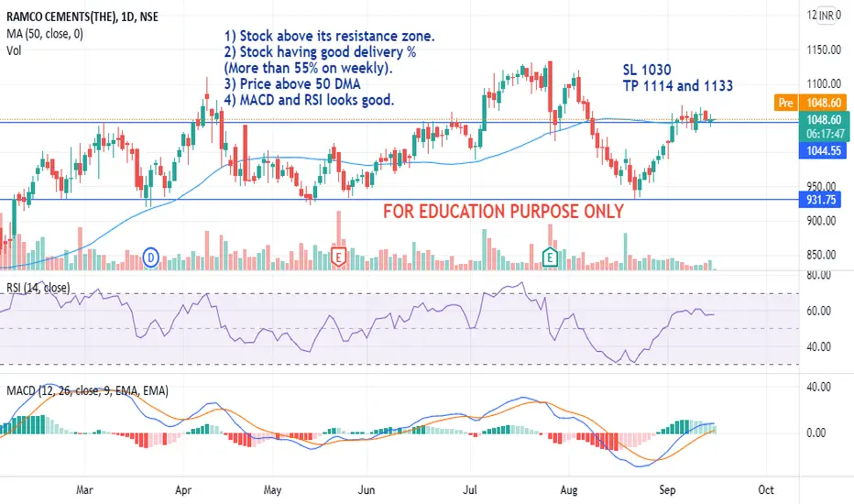Click the dividend D marker icon
Screen dimensions: 854x504
point(151,257)
